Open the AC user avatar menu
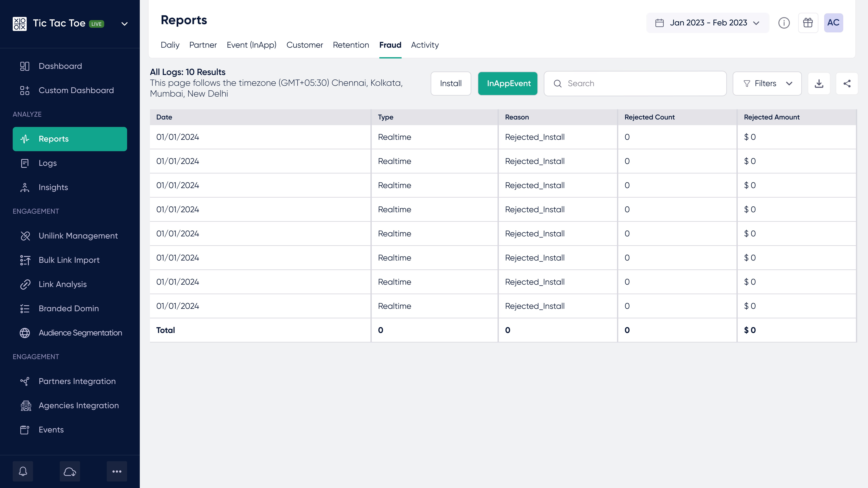868x488 pixels. tap(833, 23)
